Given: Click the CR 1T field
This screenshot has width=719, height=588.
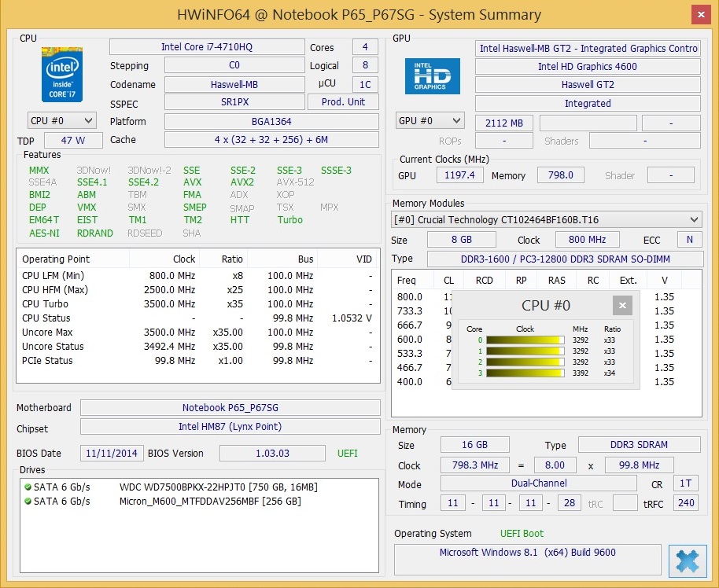Looking at the screenshot, I should pyautogui.click(x=685, y=483).
